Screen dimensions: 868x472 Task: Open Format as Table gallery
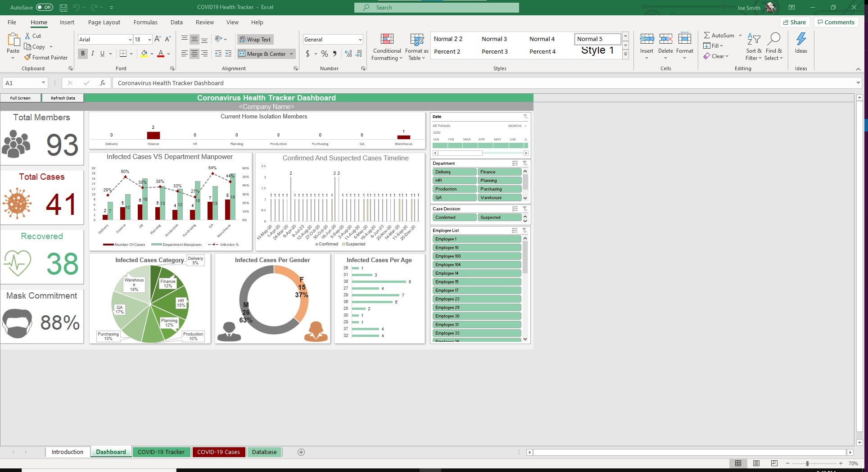[417, 47]
